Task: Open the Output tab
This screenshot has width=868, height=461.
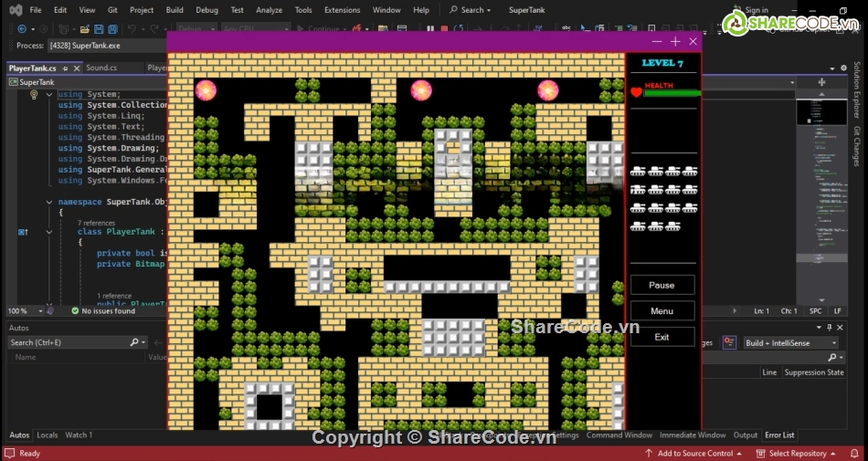Action: click(745, 435)
